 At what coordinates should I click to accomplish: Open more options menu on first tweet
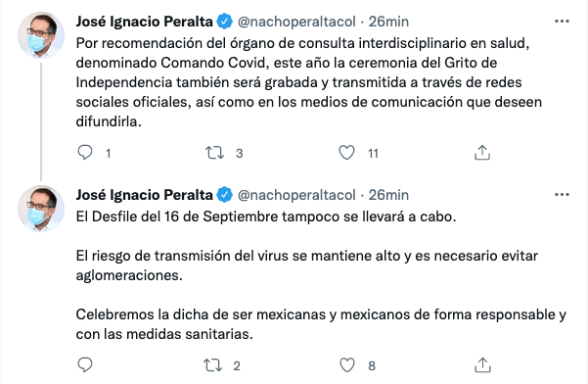tap(562, 22)
